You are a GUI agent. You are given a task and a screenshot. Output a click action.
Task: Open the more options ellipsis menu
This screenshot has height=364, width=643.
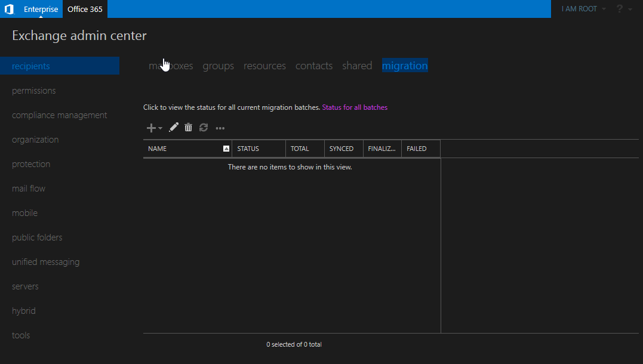[x=220, y=128]
